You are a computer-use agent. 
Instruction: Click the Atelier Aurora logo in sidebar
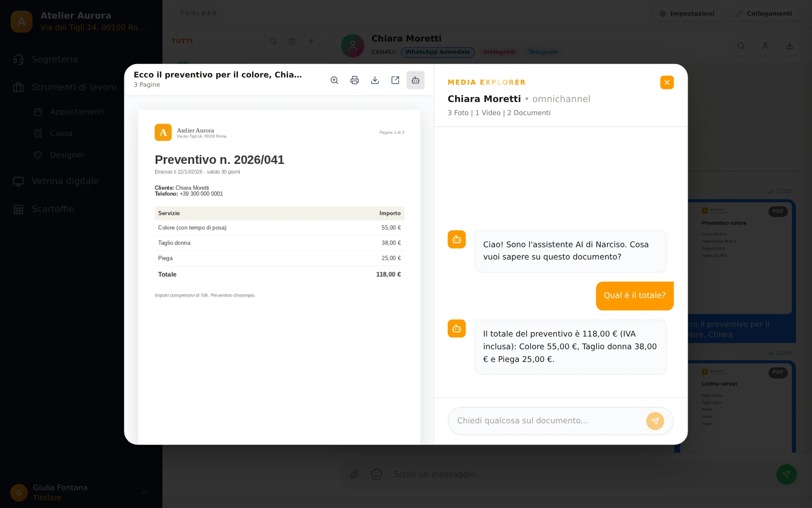pos(22,22)
